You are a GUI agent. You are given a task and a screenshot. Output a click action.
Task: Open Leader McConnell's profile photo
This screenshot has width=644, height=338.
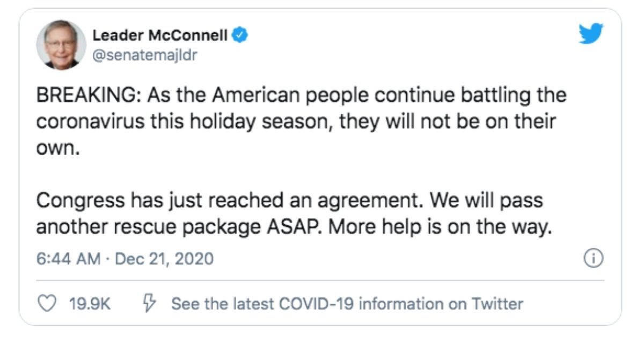(x=61, y=45)
